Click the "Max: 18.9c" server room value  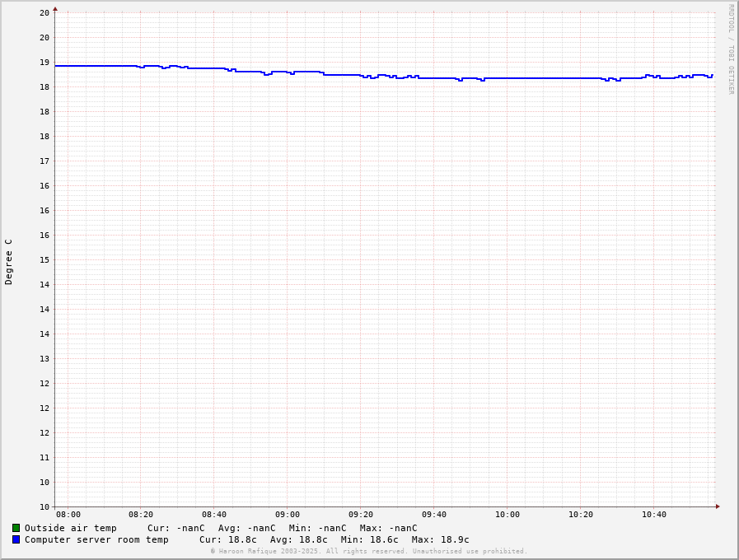[440, 539]
